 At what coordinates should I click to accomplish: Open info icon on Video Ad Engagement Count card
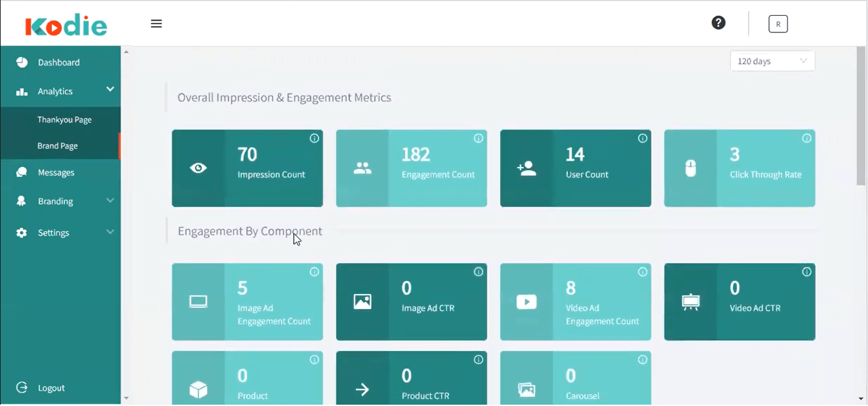tap(642, 272)
